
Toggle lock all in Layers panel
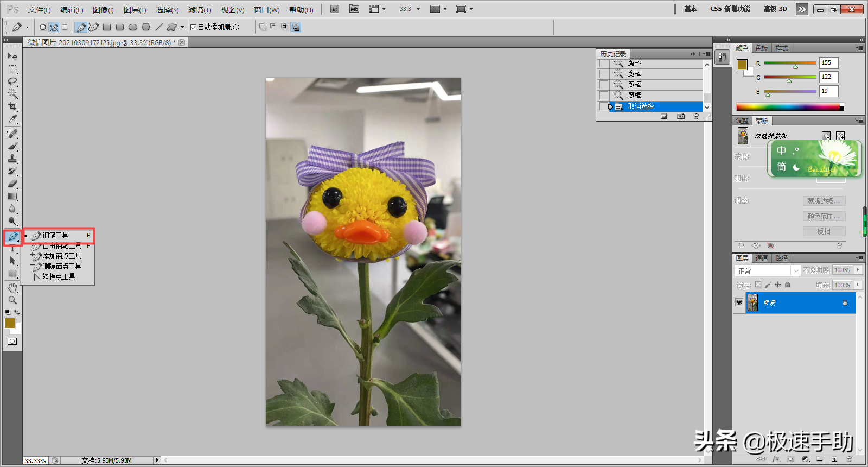(x=788, y=285)
